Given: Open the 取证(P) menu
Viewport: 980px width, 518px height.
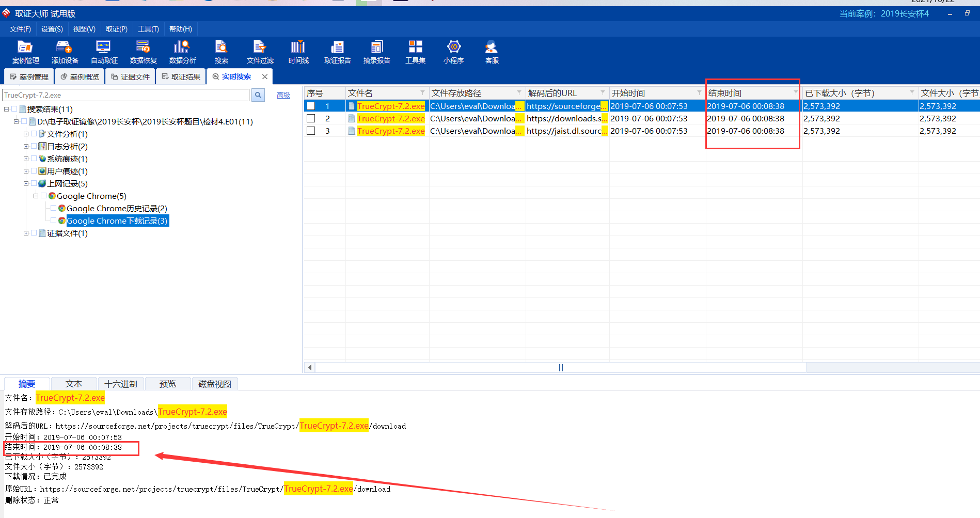Looking at the screenshot, I should pyautogui.click(x=117, y=29).
